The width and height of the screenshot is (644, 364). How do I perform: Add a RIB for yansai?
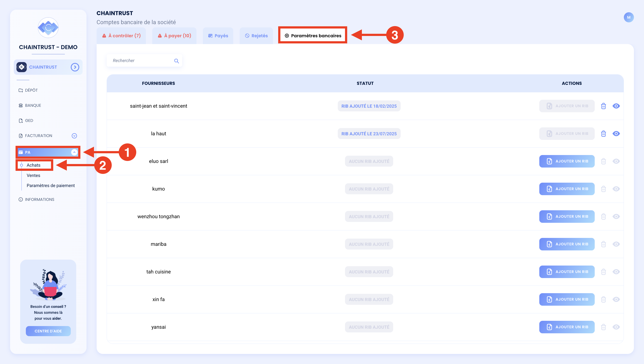pos(567,327)
